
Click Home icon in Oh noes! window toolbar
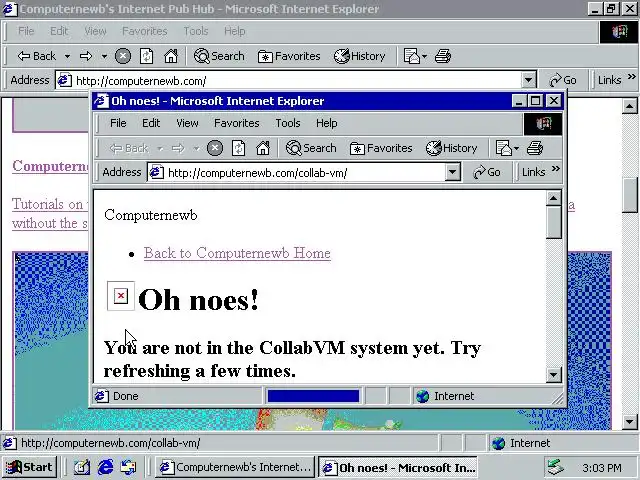point(263,148)
